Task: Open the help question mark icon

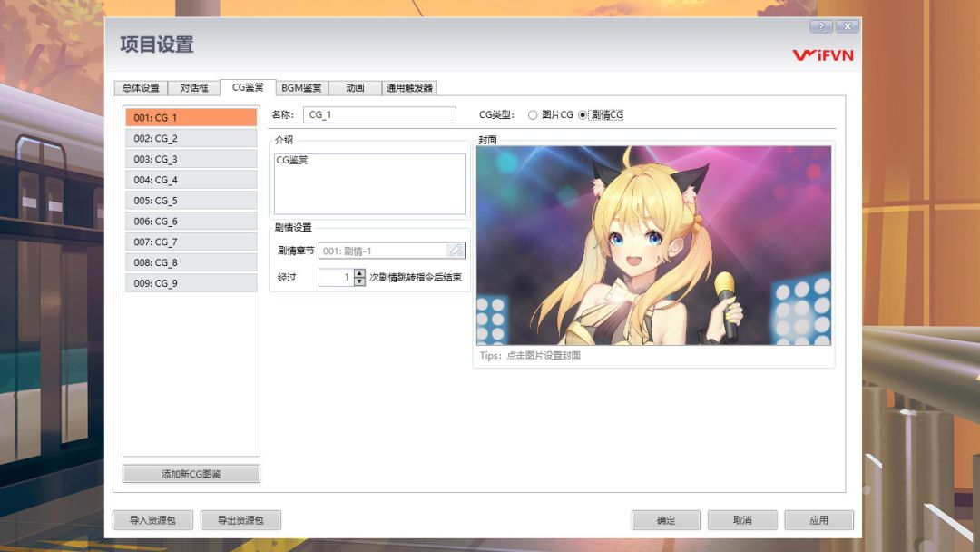Action: coord(821,25)
